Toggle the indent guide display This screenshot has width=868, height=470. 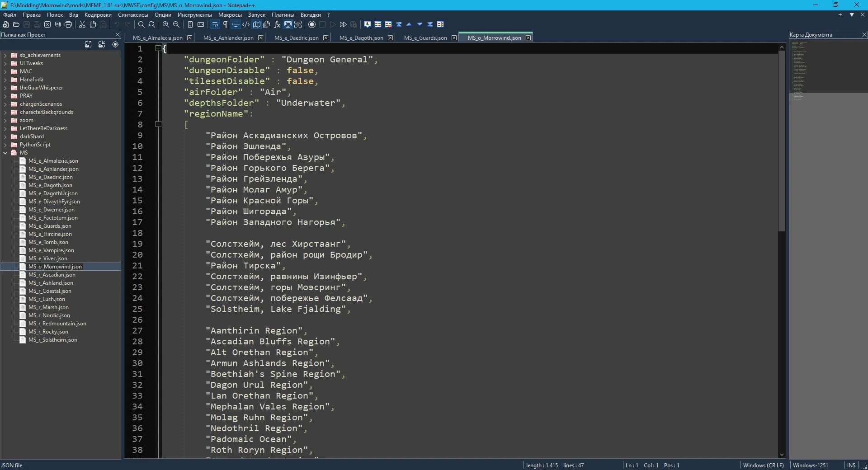[236, 24]
